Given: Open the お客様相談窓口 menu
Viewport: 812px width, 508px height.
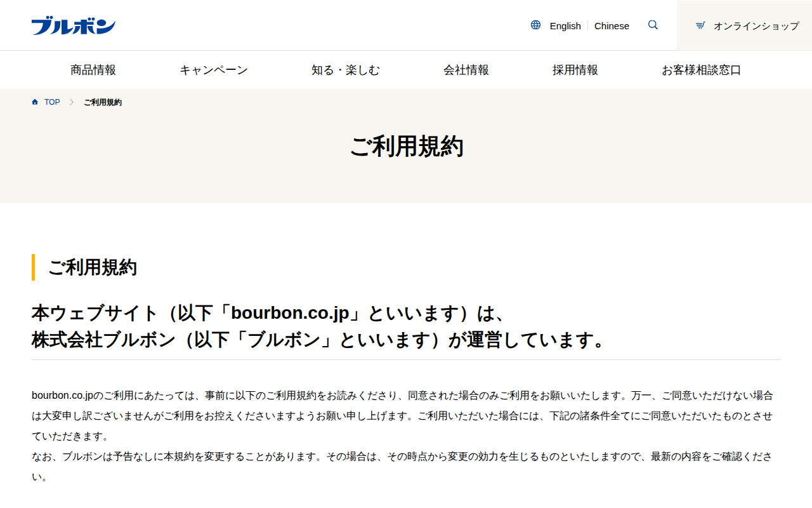Looking at the screenshot, I should click(702, 70).
